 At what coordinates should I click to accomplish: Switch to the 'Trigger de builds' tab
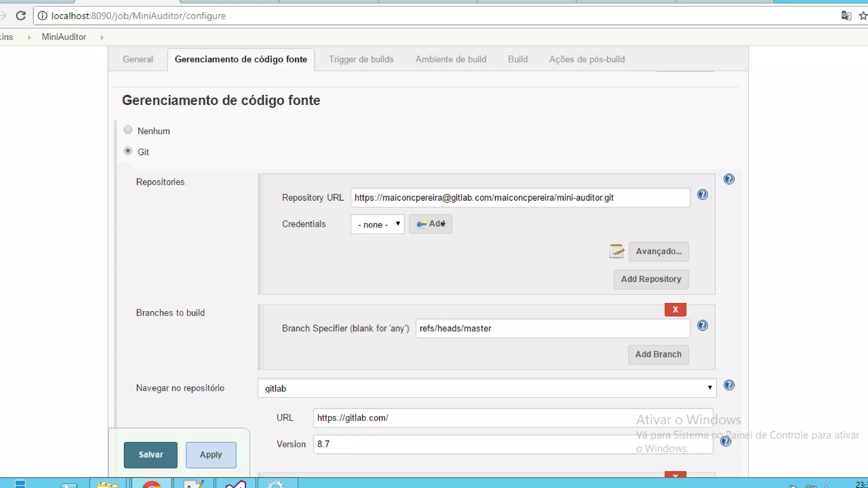[x=361, y=59]
